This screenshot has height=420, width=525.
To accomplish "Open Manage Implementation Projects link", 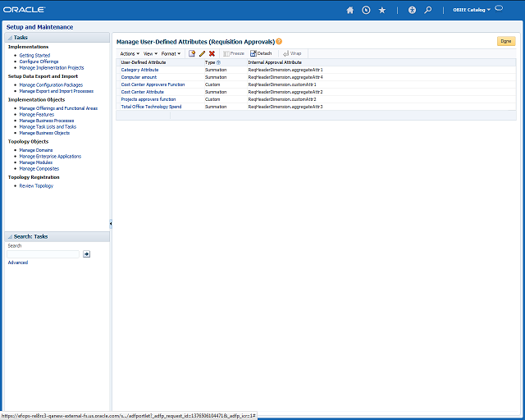I will (x=52, y=67).
